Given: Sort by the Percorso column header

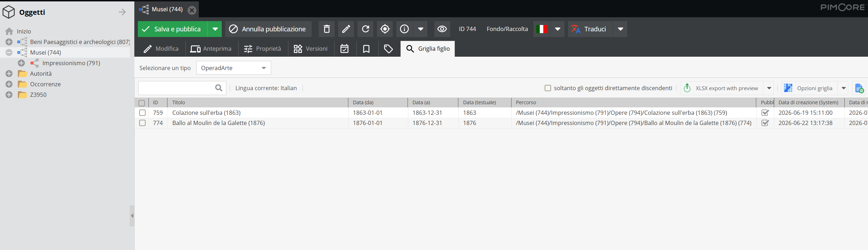Looking at the screenshot, I should pos(634,102).
